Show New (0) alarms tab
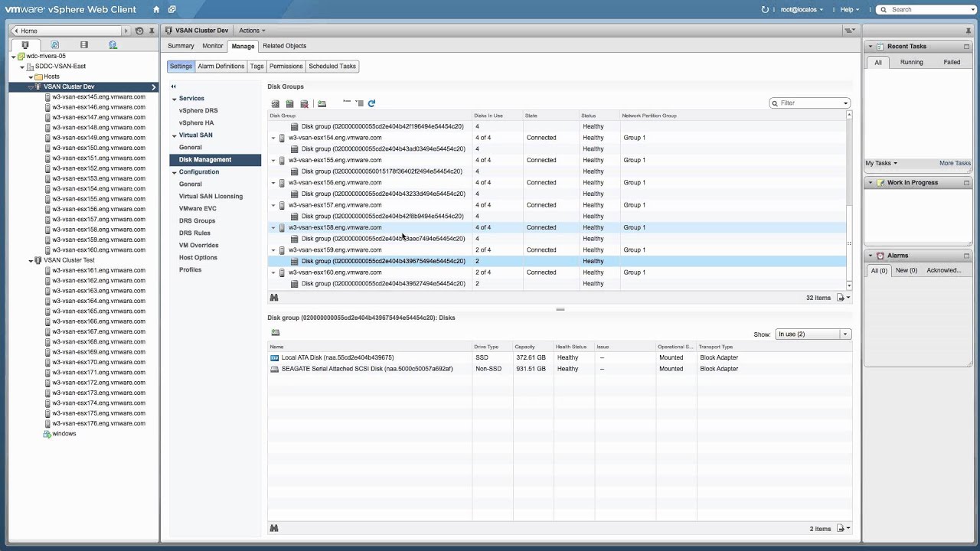 pos(906,270)
